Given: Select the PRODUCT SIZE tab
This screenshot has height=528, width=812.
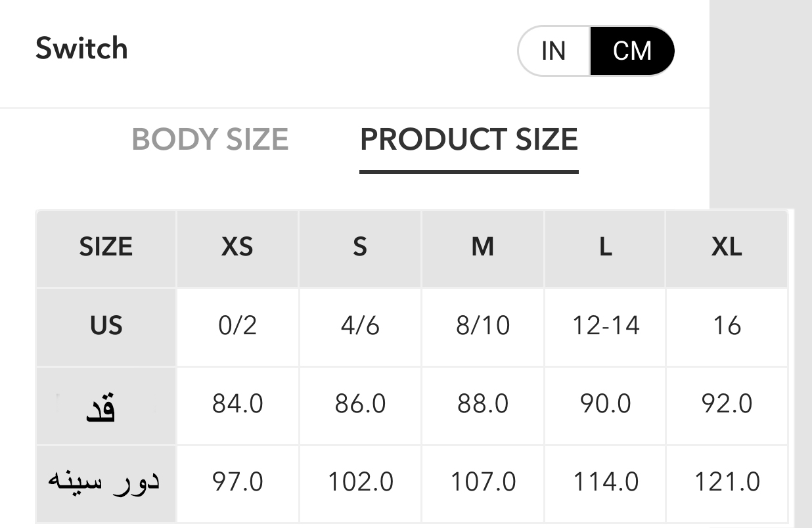Looking at the screenshot, I should point(469,140).
